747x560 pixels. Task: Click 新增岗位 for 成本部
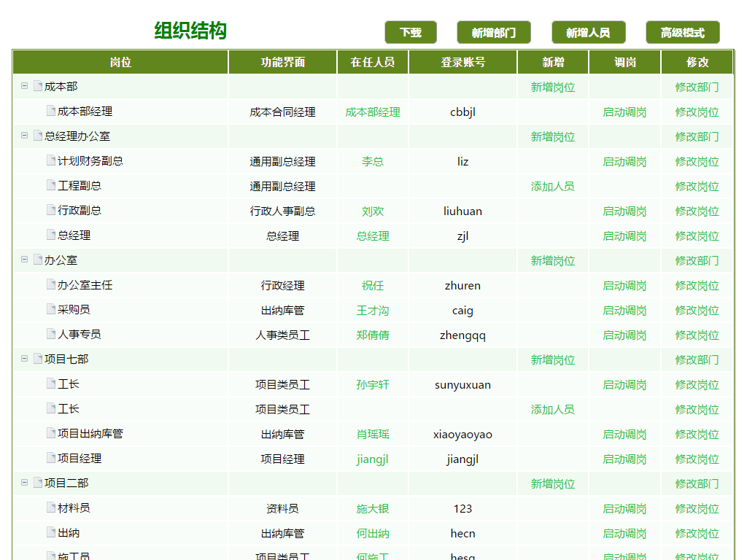point(553,87)
